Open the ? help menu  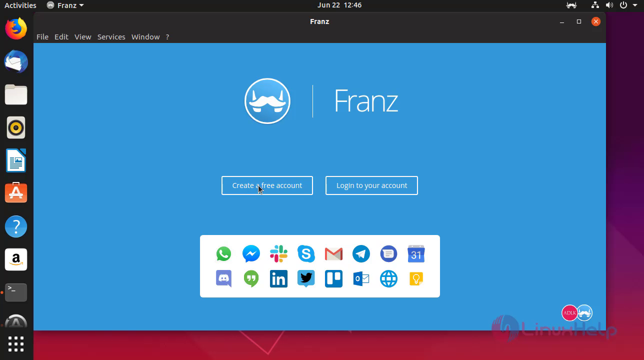(167, 37)
